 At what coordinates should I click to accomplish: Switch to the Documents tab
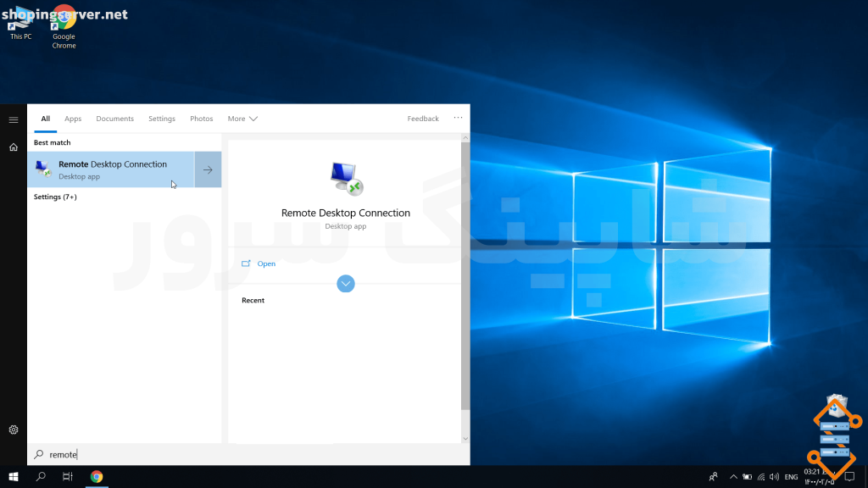(114, 119)
